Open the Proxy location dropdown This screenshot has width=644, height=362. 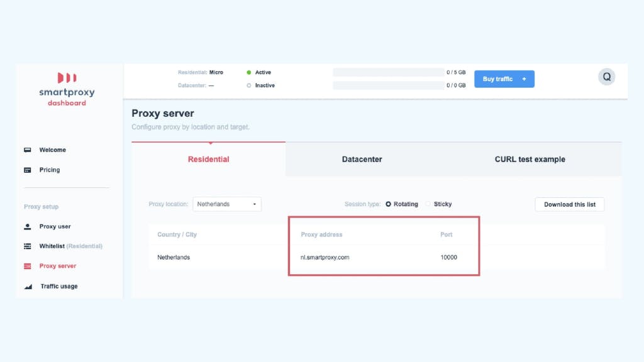(226, 204)
